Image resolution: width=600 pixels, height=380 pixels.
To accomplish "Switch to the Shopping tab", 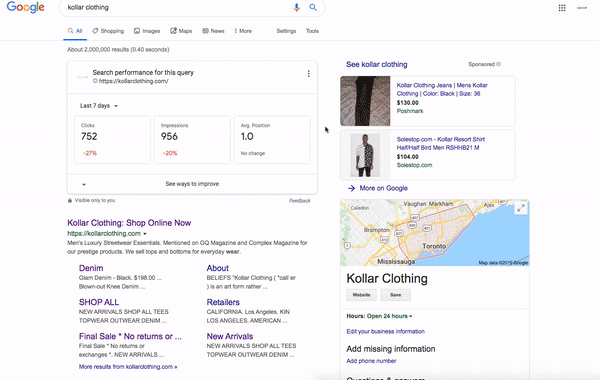I will (108, 31).
